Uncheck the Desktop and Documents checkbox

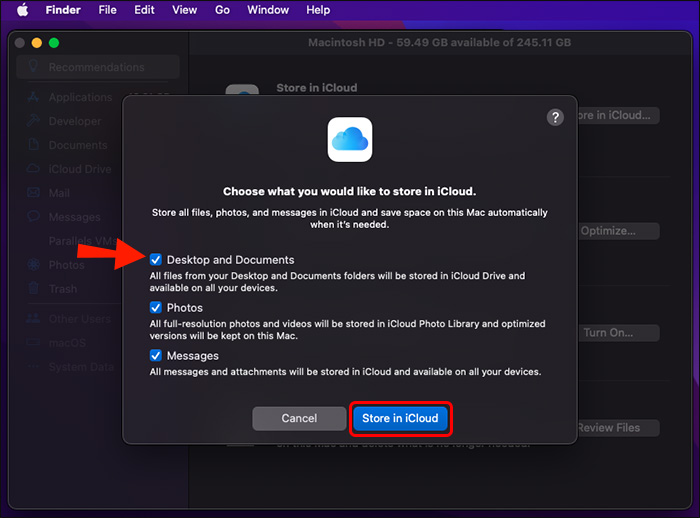(x=155, y=259)
